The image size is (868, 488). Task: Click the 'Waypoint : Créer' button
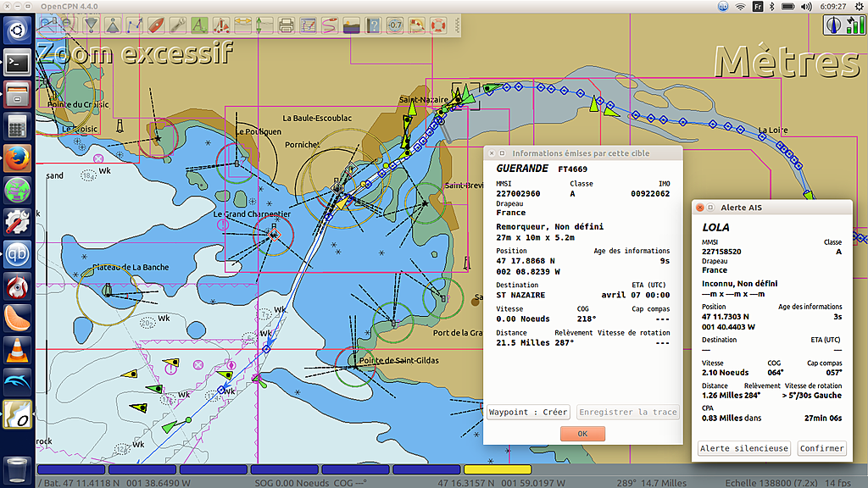528,413
